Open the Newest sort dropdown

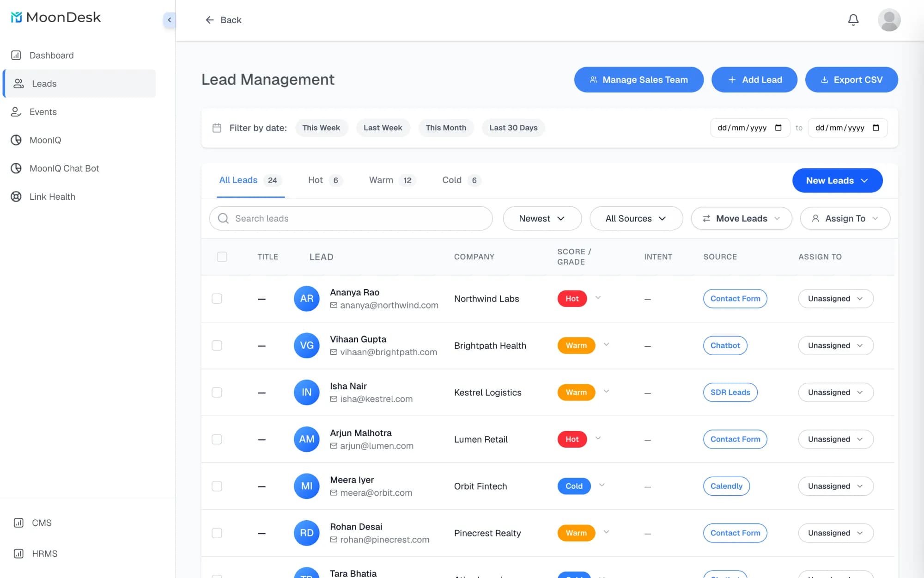542,218
